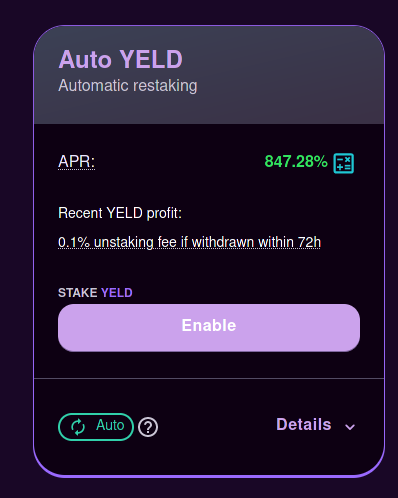
Task: Click the 0.1% unstaking fee notice
Action: point(189,242)
